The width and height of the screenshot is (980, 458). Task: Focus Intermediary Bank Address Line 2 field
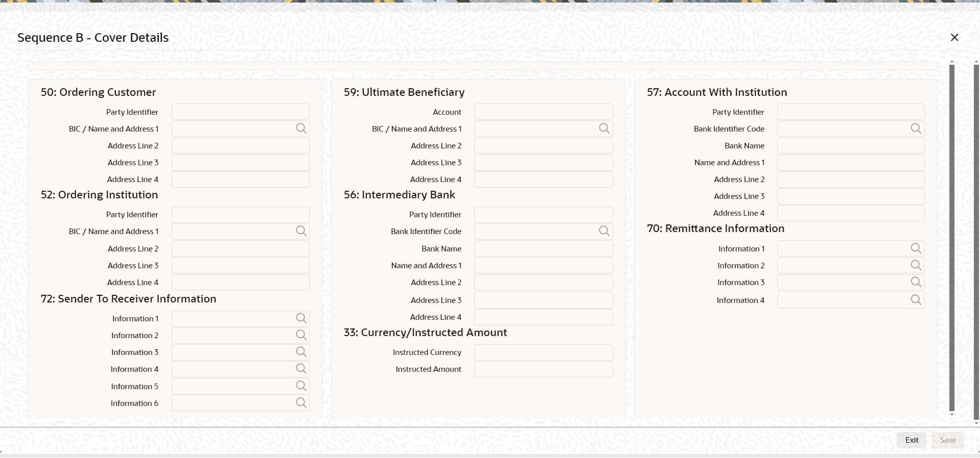[x=544, y=282]
